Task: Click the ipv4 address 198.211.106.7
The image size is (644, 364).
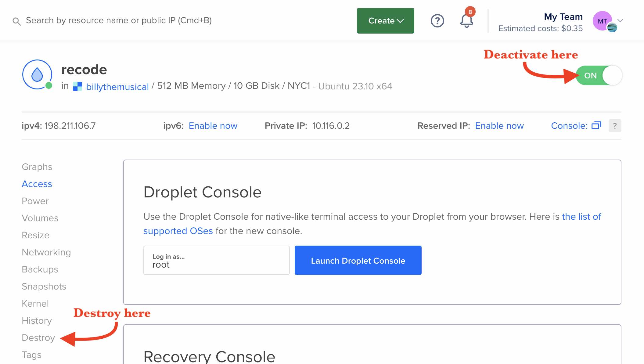Action: [70, 126]
